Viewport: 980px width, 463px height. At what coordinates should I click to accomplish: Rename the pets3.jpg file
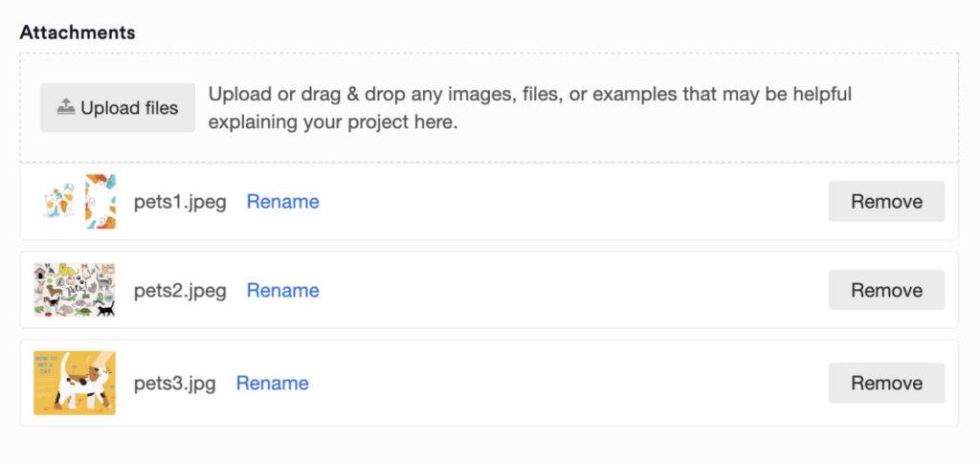point(272,384)
